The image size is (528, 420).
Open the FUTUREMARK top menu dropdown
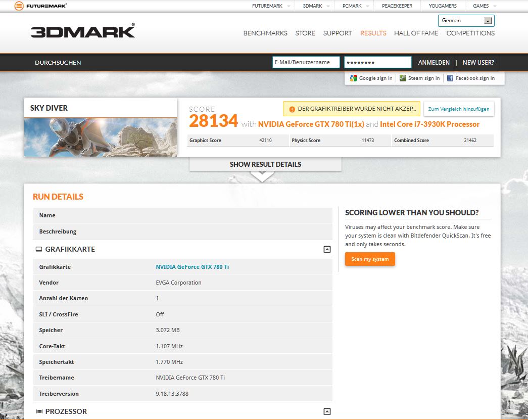[x=289, y=6]
